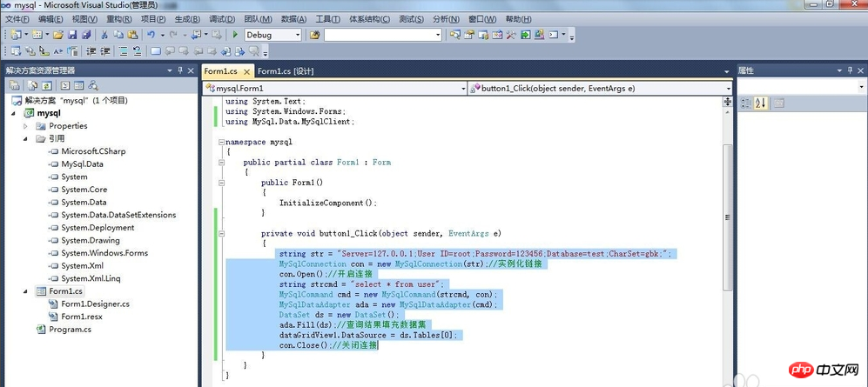Select System.Windows.Forms reference
The height and width of the screenshot is (387, 868).
coord(104,253)
